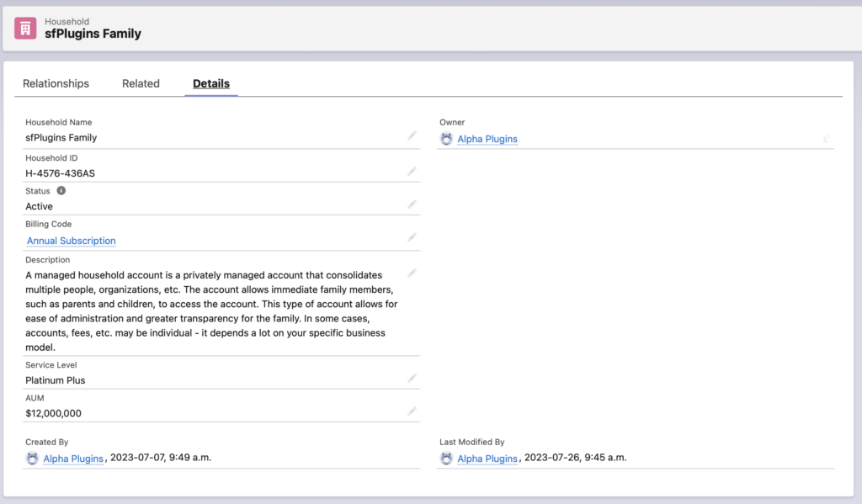Open Alpha Plugins link under Created By
Screen dimensions: 862x504
(x=73, y=459)
